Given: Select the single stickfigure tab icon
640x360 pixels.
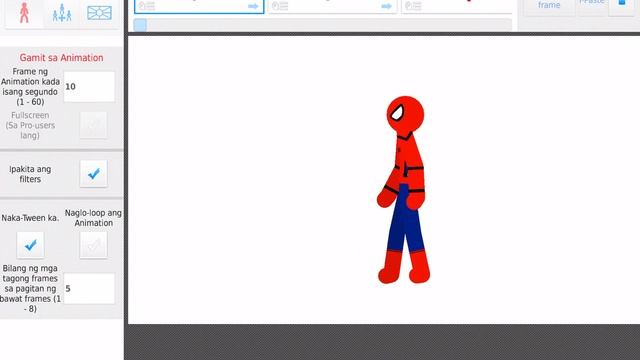Looking at the screenshot, I should 24,12.
